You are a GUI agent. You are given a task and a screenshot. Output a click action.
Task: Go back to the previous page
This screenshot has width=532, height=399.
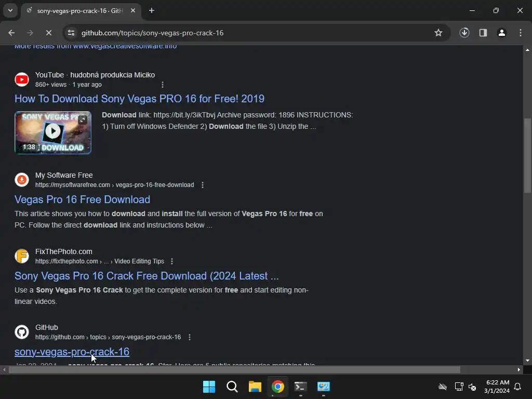[11, 33]
